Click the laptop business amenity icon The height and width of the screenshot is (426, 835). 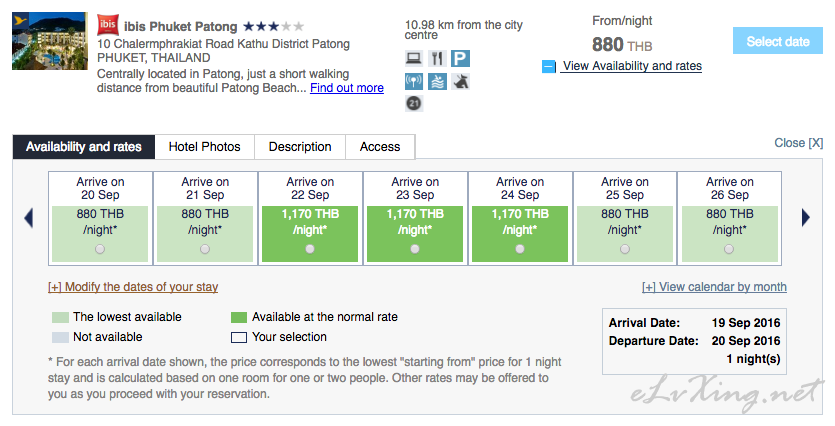click(414, 58)
